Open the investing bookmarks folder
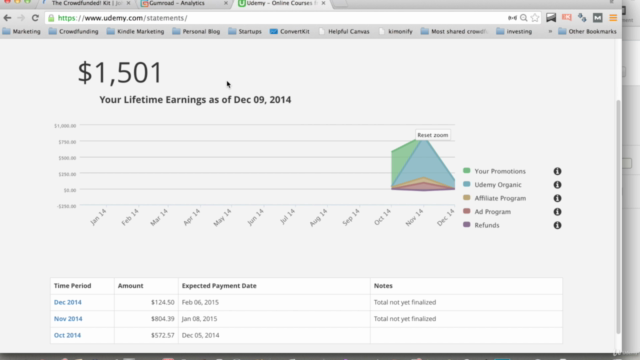Image resolution: width=640 pixels, height=360 pixels. point(514,31)
